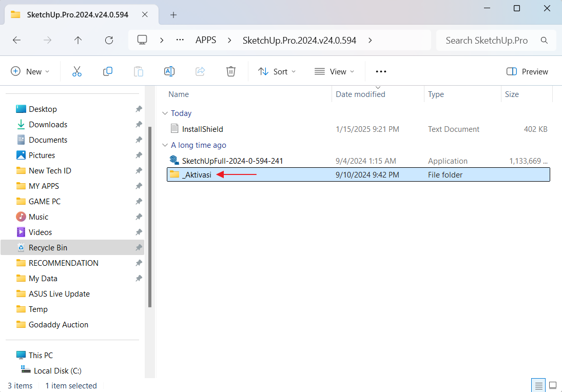Viewport: 562px width, 392px height.
Task: Switch to details view in status bar
Action: click(538, 385)
